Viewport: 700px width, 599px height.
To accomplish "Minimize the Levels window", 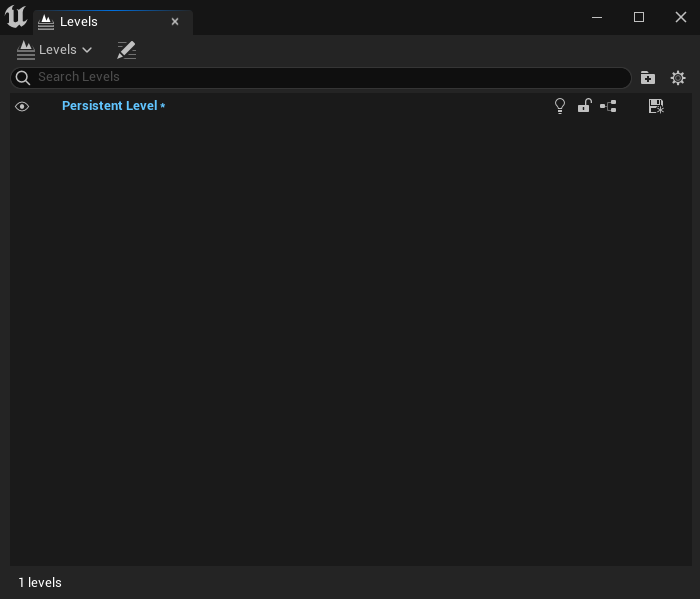I will click(597, 17).
